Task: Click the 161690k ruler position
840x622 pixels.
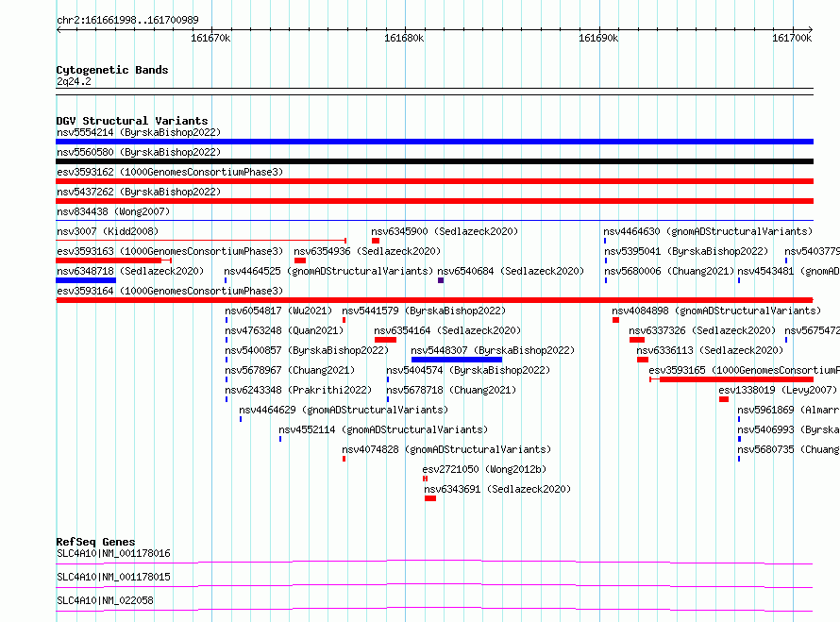Action: 598,38
